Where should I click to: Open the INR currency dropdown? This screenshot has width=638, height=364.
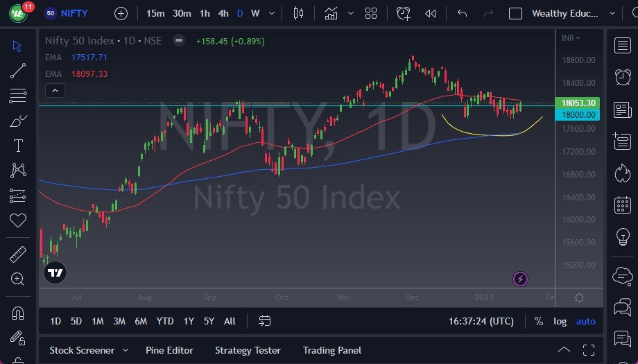coord(571,38)
